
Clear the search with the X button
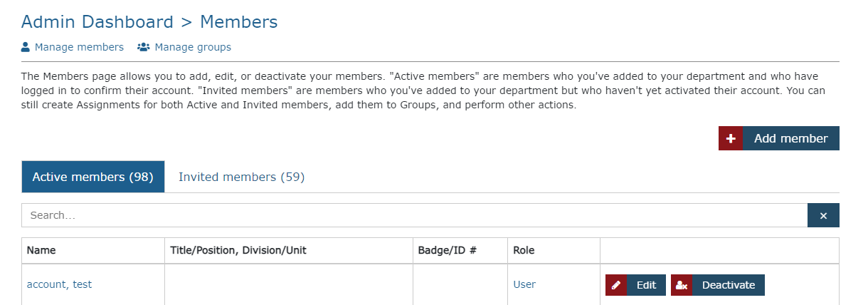click(x=823, y=215)
